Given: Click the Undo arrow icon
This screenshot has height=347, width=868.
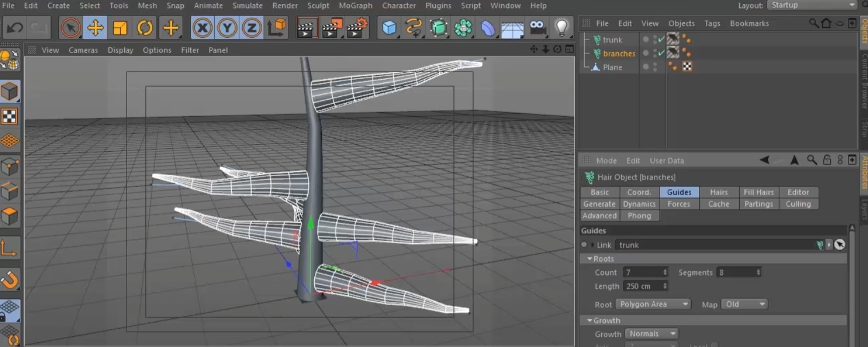Looking at the screenshot, I should (15, 27).
